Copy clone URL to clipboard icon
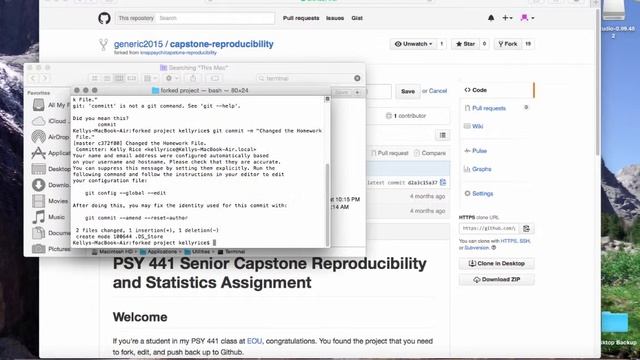640x360 pixels. [x=527, y=229]
